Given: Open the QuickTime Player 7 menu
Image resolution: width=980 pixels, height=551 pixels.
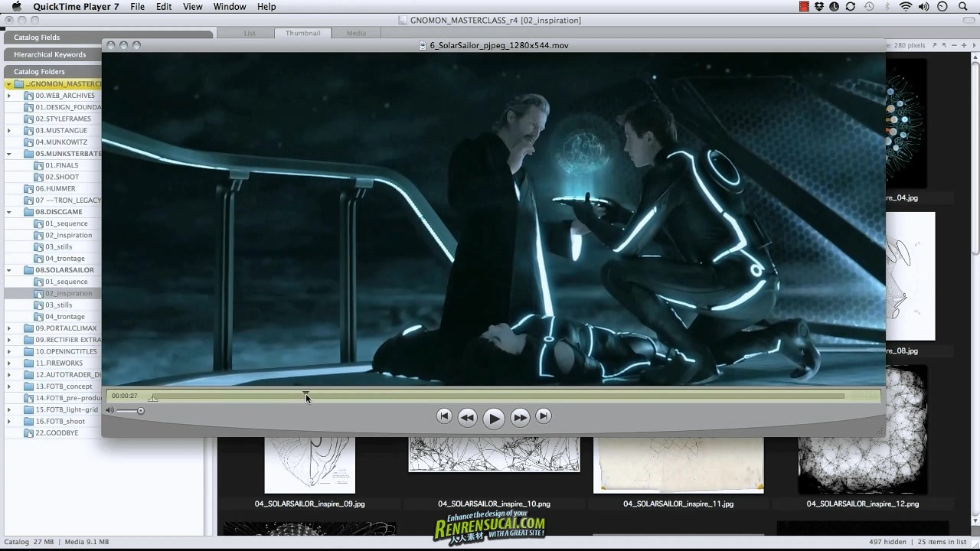Looking at the screenshot, I should 76,7.
